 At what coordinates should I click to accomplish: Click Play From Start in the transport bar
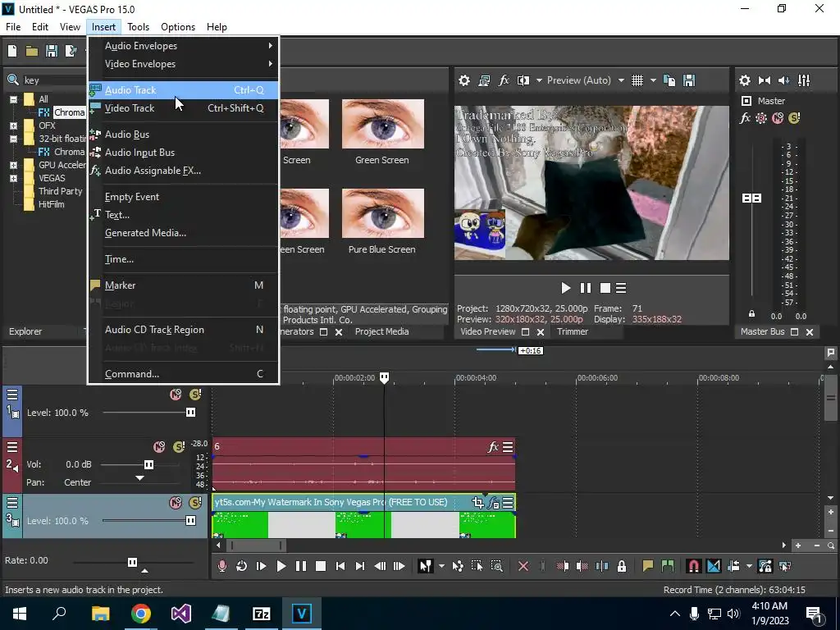(x=262, y=566)
